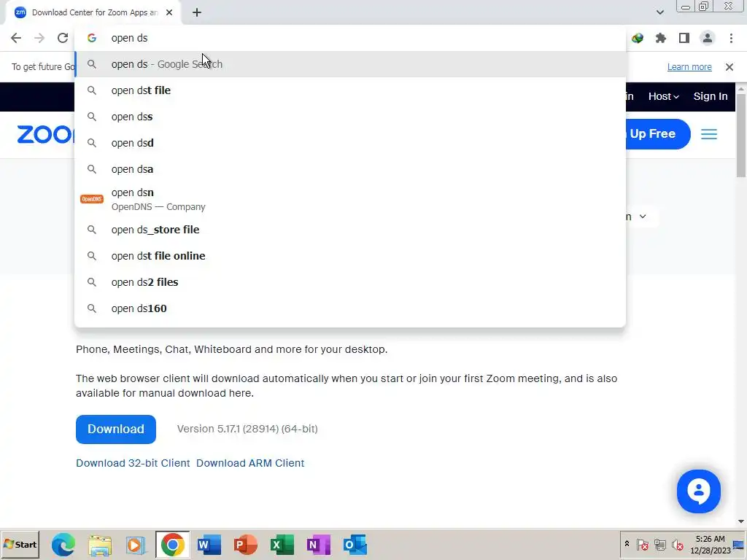Reload the page with refresh icon

pyautogui.click(x=63, y=38)
